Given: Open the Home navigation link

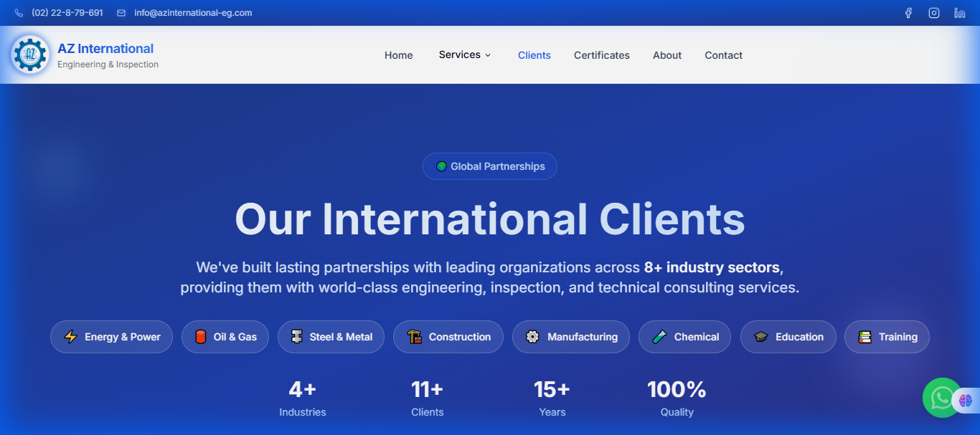Looking at the screenshot, I should (398, 55).
